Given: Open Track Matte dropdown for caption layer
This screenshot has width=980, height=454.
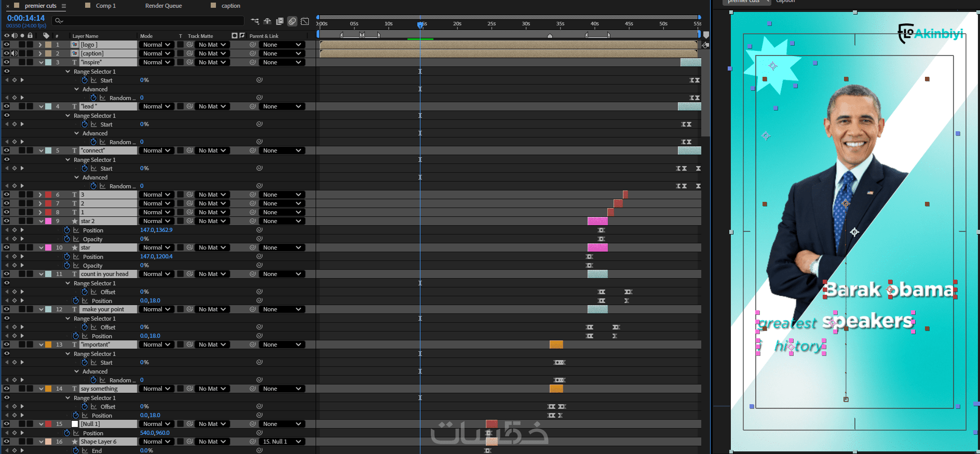Looking at the screenshot, I should point(212,53).
